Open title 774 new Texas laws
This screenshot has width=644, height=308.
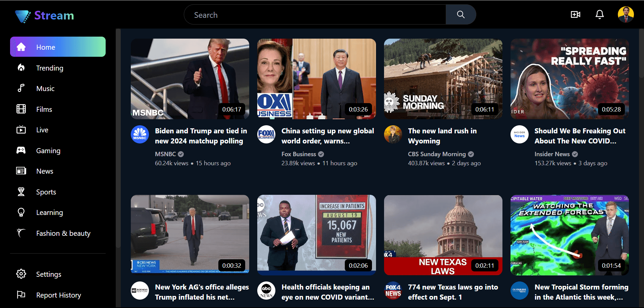point(453,292)
